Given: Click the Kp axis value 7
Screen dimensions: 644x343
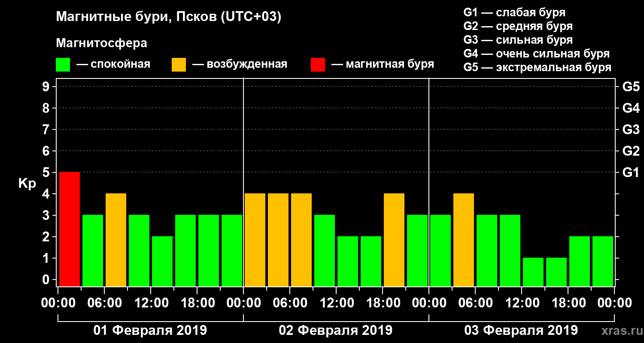Looking at the screenshot, I should (x=47, y=130).
